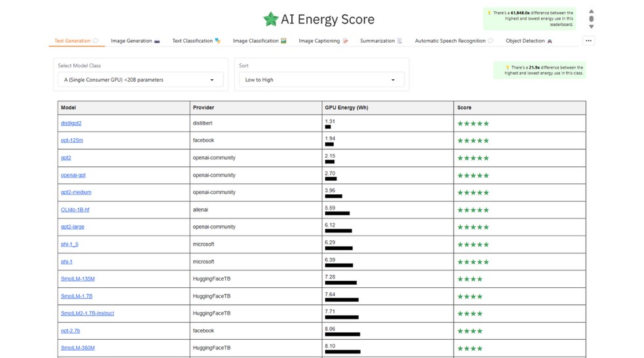Click the lightbulb icon in class difference note

click(507, 67)
